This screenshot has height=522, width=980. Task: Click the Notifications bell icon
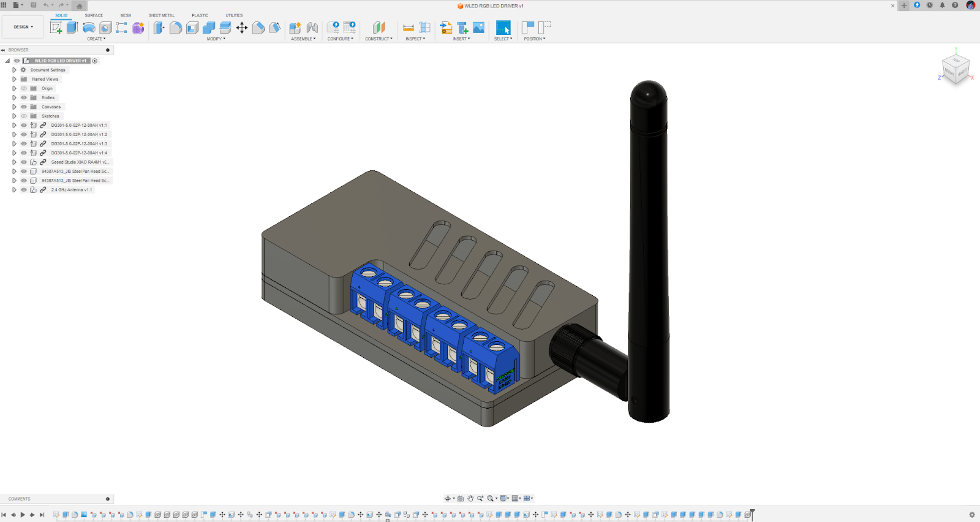click(x=942, y=5)
